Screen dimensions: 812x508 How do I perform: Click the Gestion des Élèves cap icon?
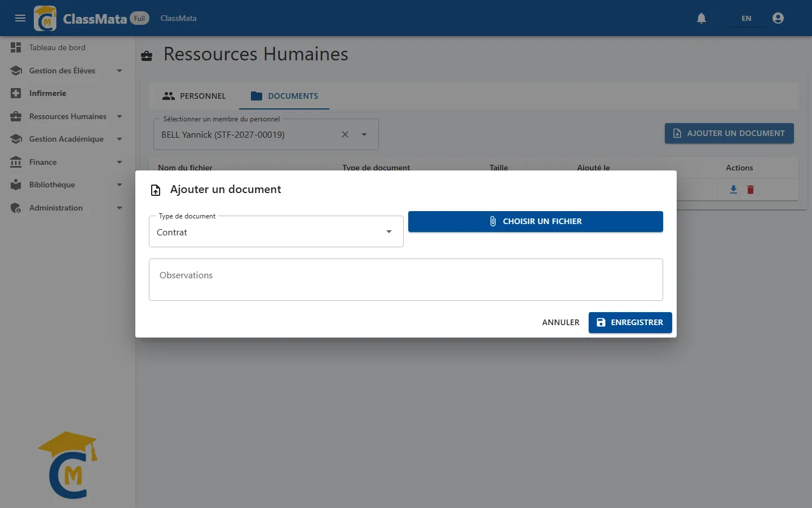tap(16, 71)
